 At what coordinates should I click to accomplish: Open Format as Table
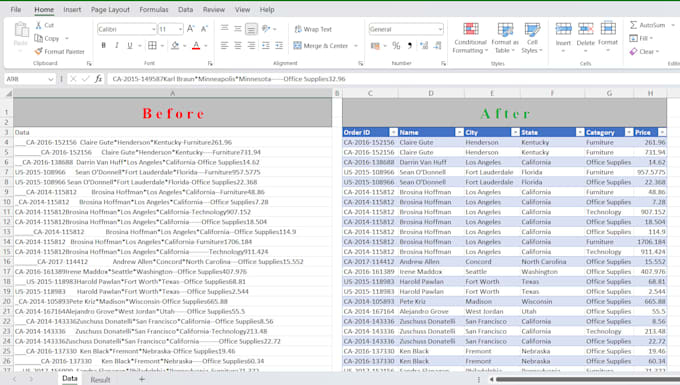coord(505,38)
